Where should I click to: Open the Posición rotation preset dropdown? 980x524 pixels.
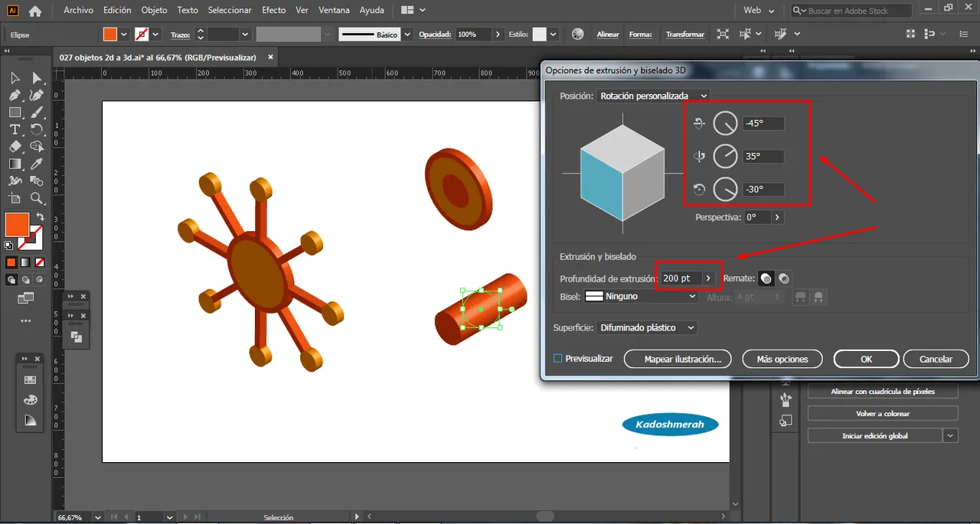(653, 96)
